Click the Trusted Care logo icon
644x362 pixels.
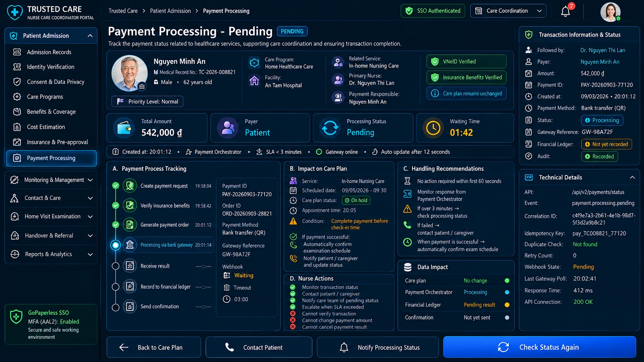coord(15,12)
